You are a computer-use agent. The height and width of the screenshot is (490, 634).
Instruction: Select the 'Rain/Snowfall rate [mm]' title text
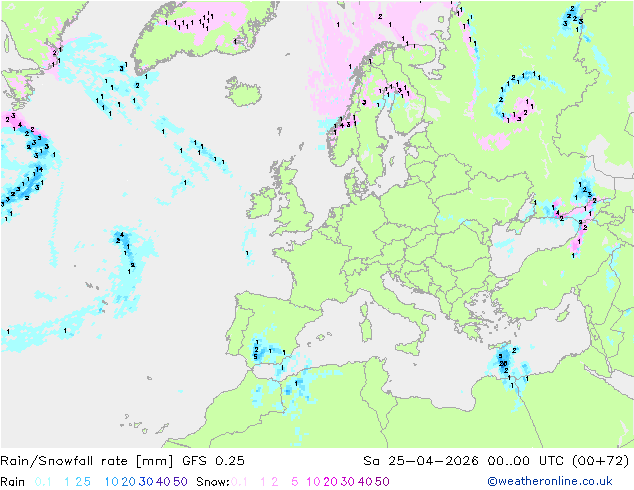[x=87, y=461]
